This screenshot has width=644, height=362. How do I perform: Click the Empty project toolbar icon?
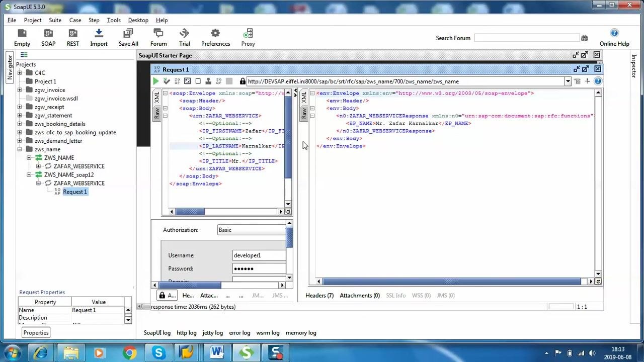22,38
